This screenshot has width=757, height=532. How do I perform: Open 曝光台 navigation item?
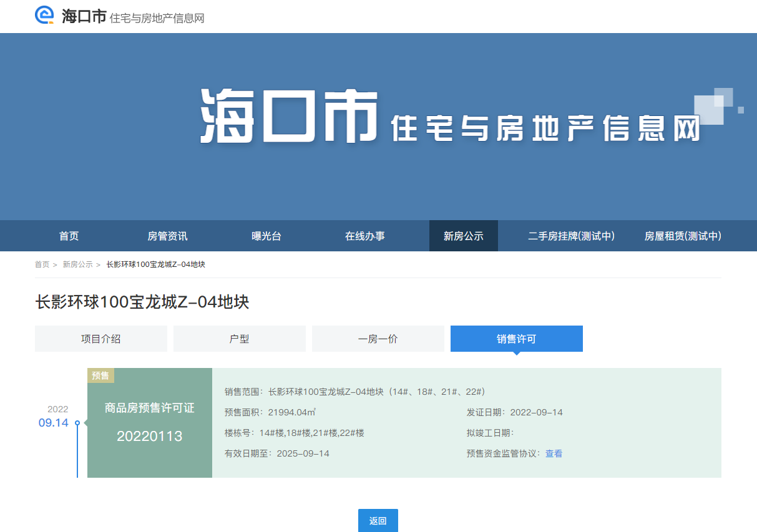click(x=266, y=236)
